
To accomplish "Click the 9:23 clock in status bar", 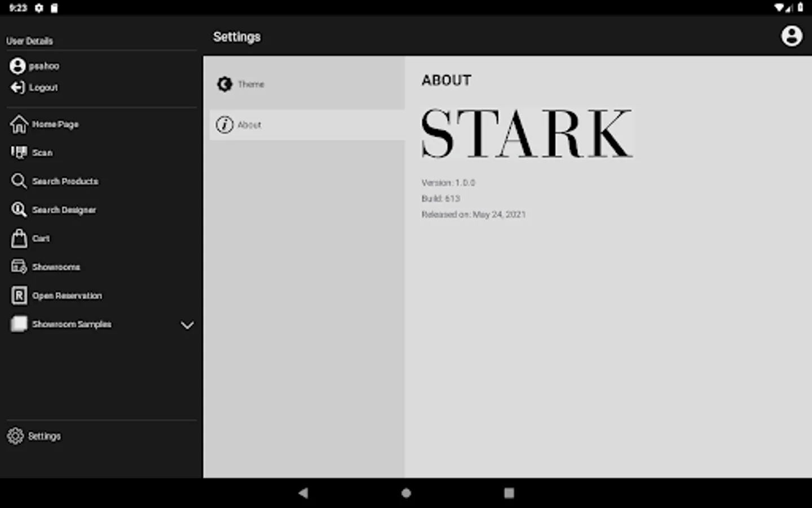I will coord(18,8).
